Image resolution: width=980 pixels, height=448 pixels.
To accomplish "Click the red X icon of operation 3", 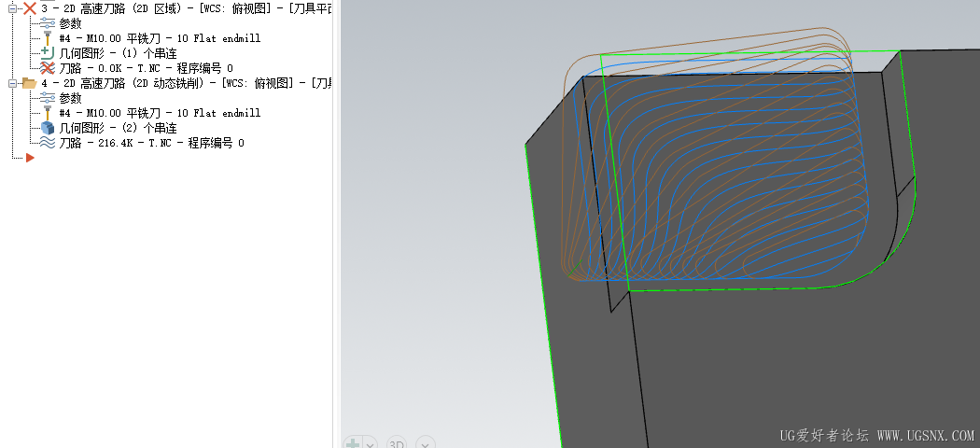I will (x=29, y=8).
